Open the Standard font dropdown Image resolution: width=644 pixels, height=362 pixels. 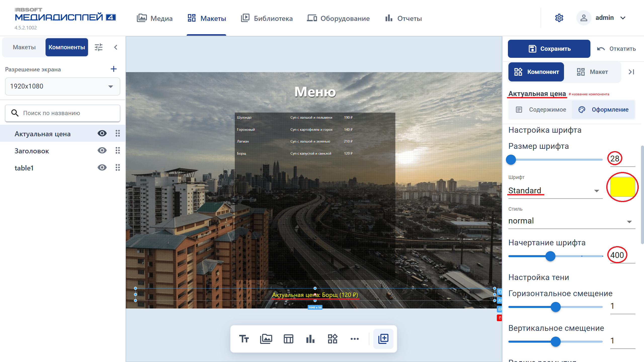555,191
